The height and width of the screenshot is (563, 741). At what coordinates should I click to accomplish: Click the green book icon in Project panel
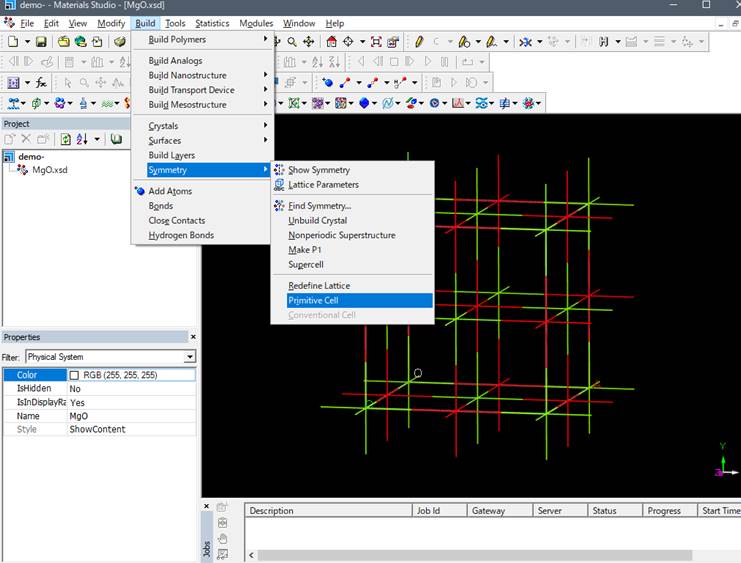[116, 139]
